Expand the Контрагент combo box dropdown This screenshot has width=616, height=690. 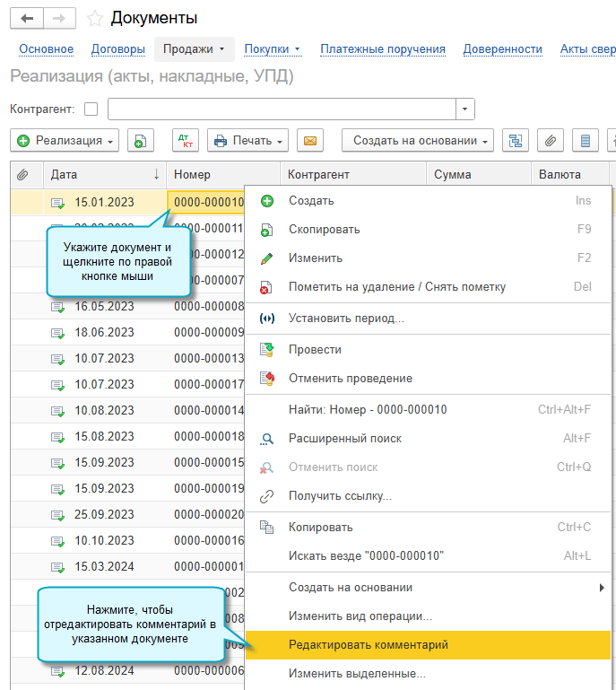[x=464, y=109]
